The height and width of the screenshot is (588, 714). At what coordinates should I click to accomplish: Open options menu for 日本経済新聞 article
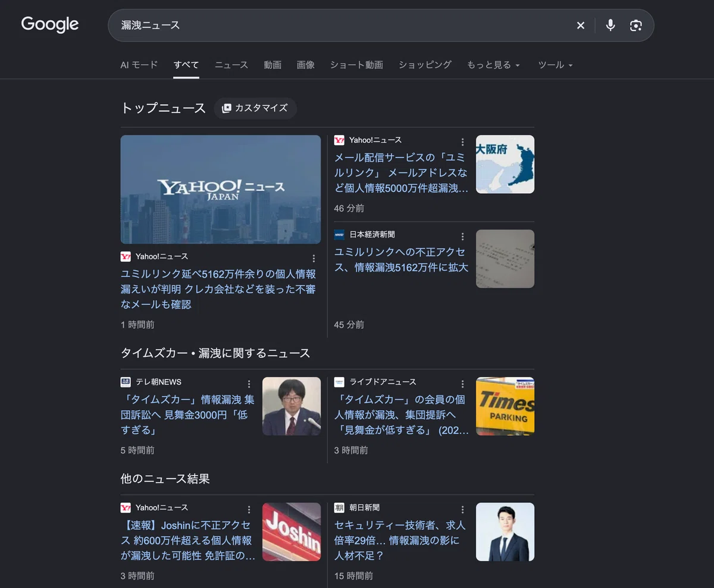pos(462,236)
